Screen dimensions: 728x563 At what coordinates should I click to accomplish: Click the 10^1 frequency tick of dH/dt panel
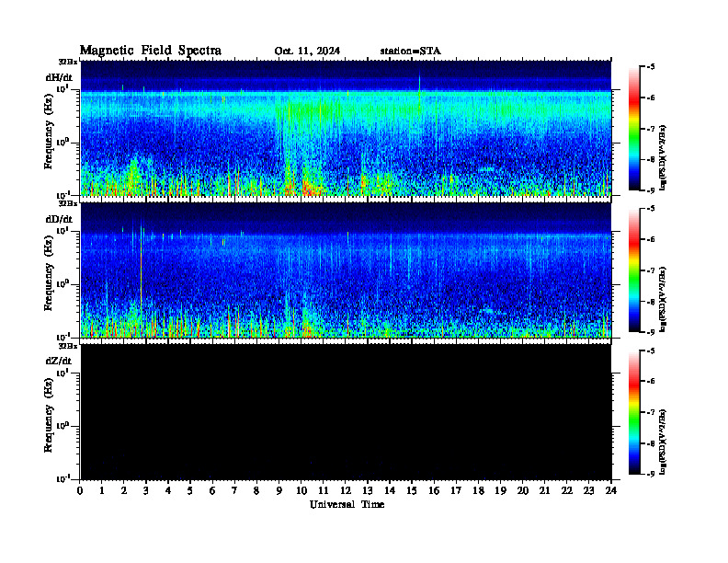click(x=63, y=88)
